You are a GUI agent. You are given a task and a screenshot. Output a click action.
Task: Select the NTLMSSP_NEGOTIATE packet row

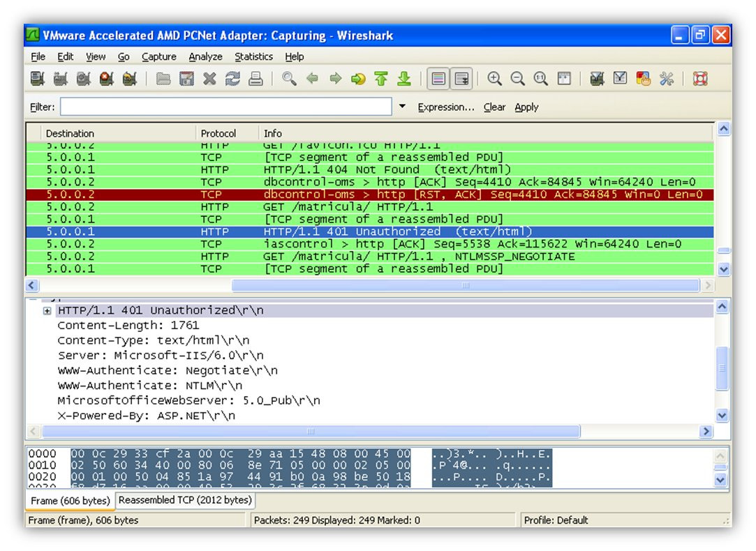370,256
